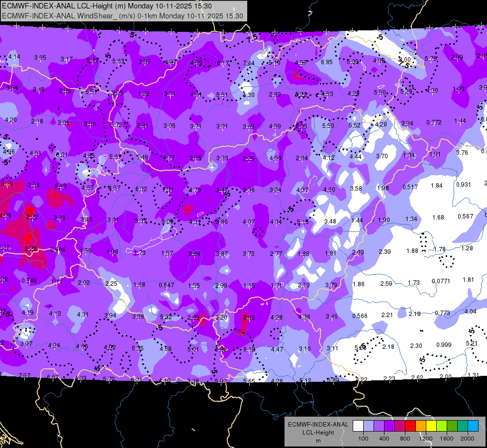Click the wind shear value 6.85
Image resolution: width=487 pixels, height=448 pixels.
click(327, 62)
